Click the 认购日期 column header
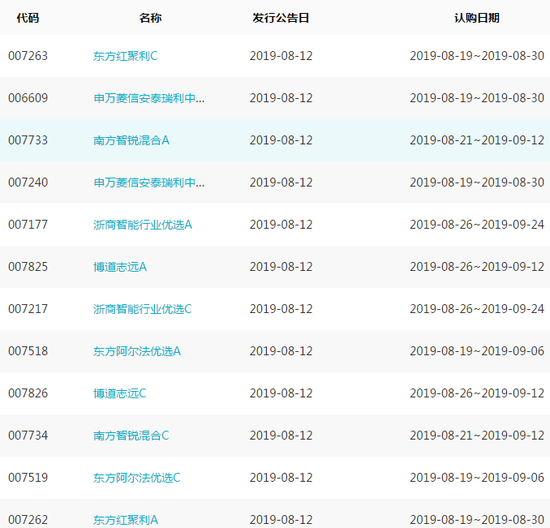The height and width of the screenshot is (528, 550). [477, 18]
